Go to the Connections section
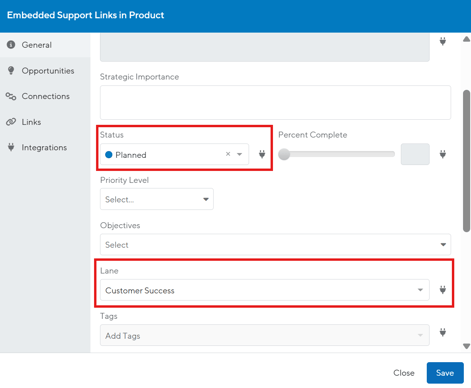 point(45,96)
